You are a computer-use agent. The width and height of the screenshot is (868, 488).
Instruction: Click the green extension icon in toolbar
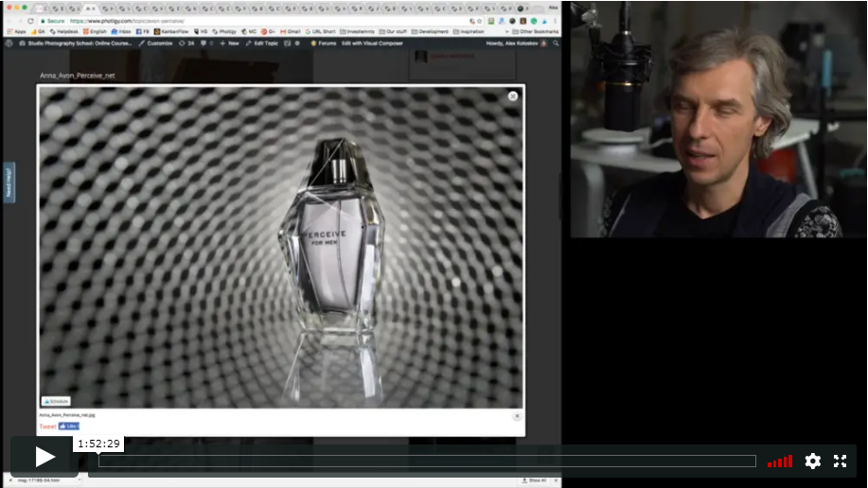click(x=534, y=21)
